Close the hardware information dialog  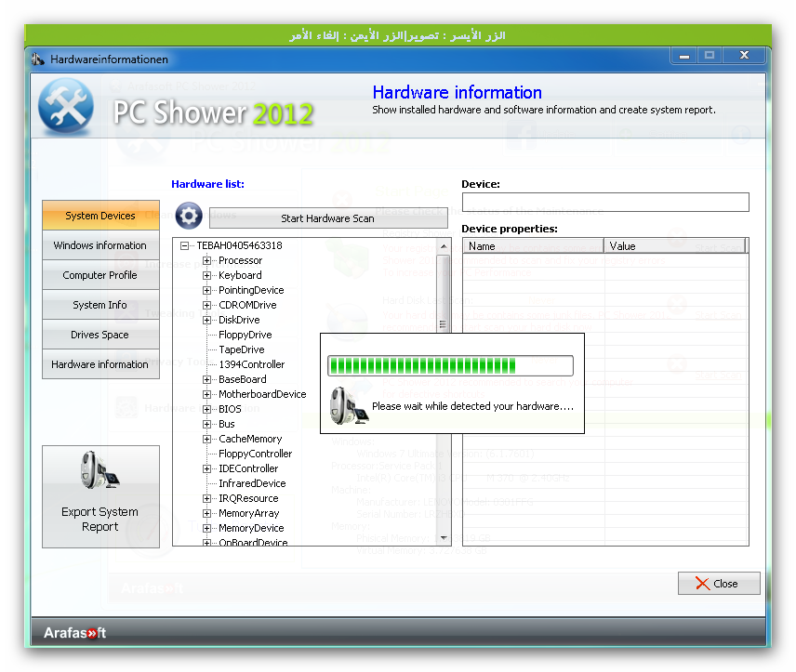point(719,584)
